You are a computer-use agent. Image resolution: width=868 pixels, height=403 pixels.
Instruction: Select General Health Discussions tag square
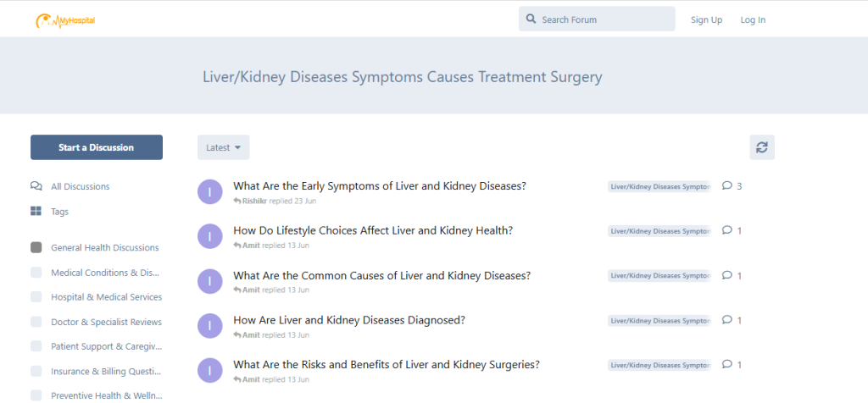coord(36,248)
